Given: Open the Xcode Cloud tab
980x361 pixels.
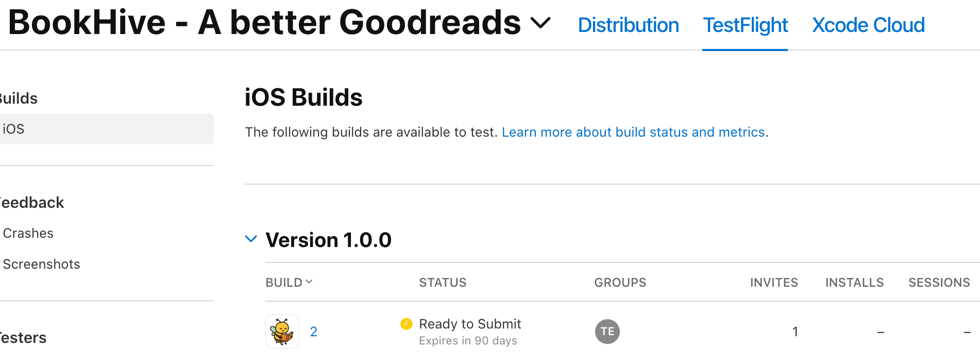Looking at the screenshot, I should coord(868,25).
